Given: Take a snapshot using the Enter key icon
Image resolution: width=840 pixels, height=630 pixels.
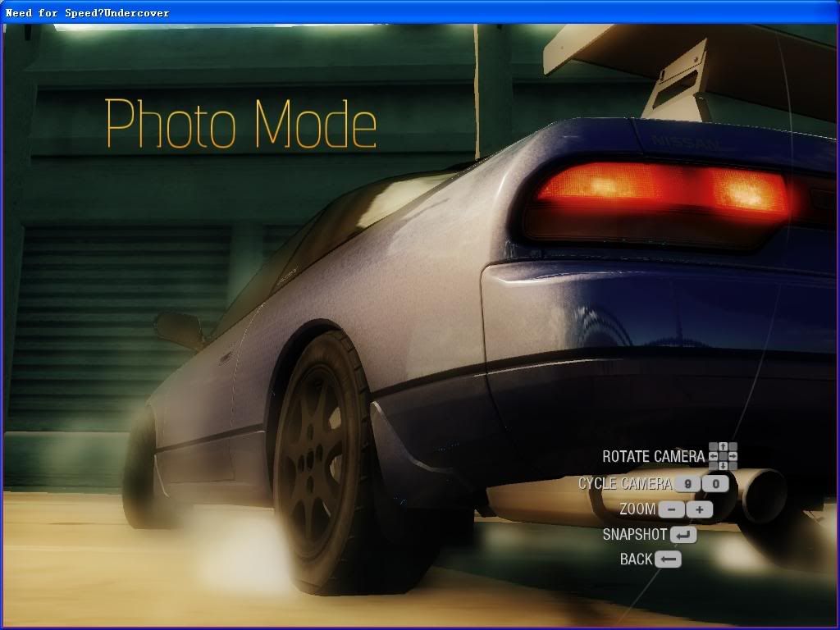Looking at the screenshot, I should click(x=683, y=535).
